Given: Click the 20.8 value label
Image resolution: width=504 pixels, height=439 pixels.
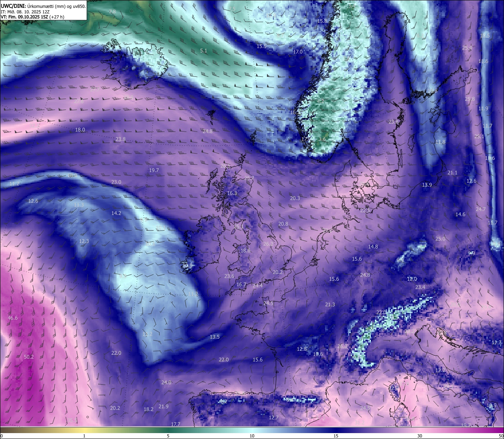Looking at the screenshot, I should [283, 224].
